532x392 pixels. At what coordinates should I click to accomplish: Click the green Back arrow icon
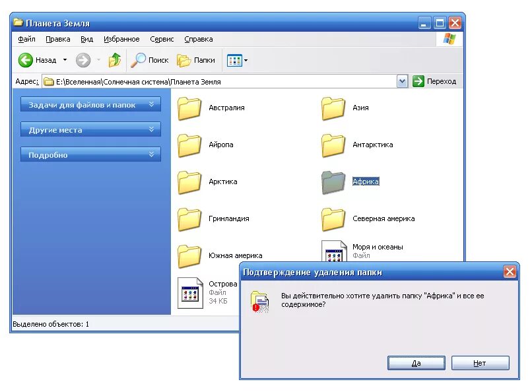pyautogui.click(x=26, y=60)
